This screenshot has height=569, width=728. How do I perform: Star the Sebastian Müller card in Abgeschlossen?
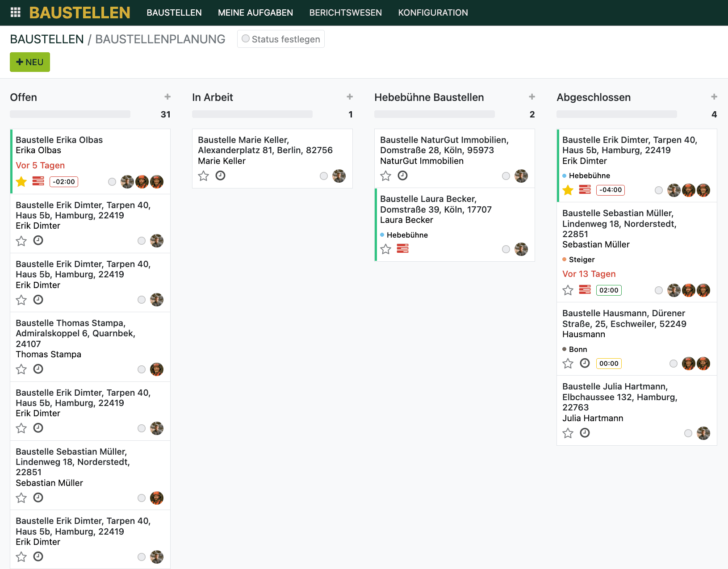coord(568,290)
